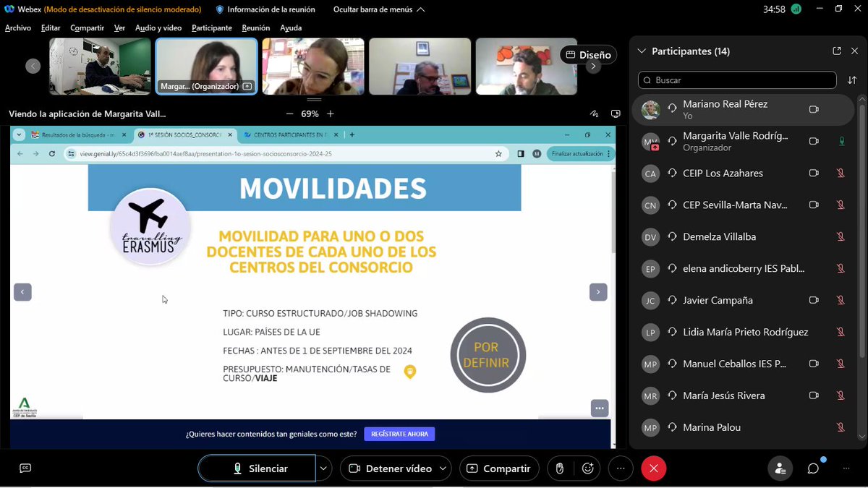This screenshot has height=488, width=868.
Task: Collapse the Participantes panel header chevron
Action: pos(641,51)
